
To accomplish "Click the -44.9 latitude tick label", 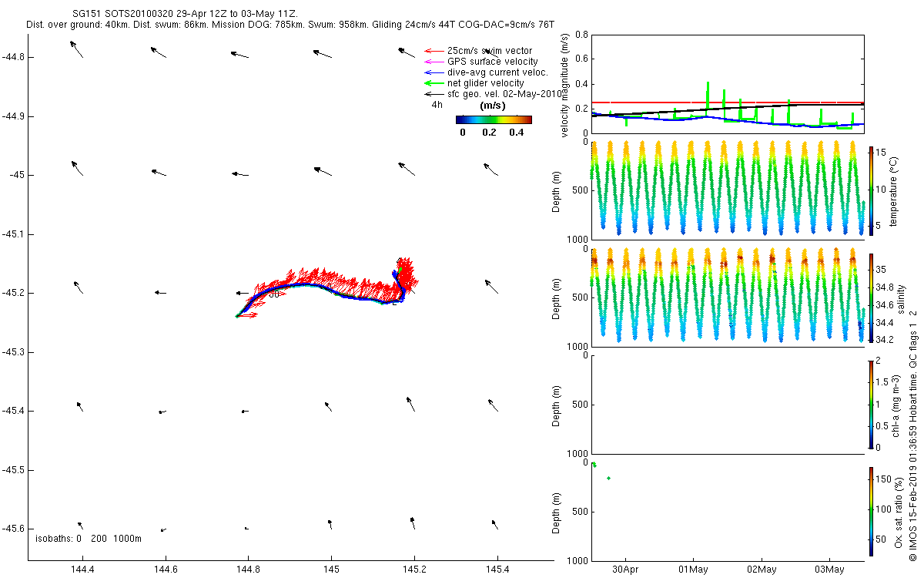I will pyautogui.click(x=15, y=116).
